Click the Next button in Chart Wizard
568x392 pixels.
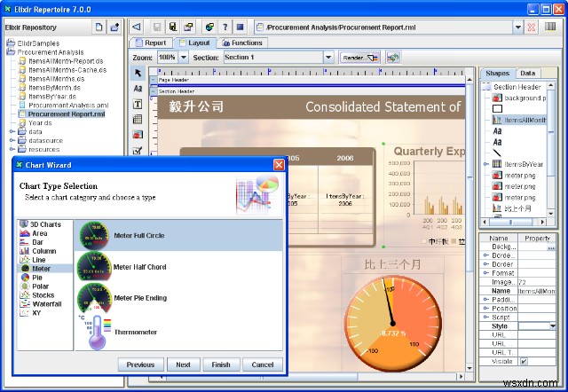pos(184,365)
